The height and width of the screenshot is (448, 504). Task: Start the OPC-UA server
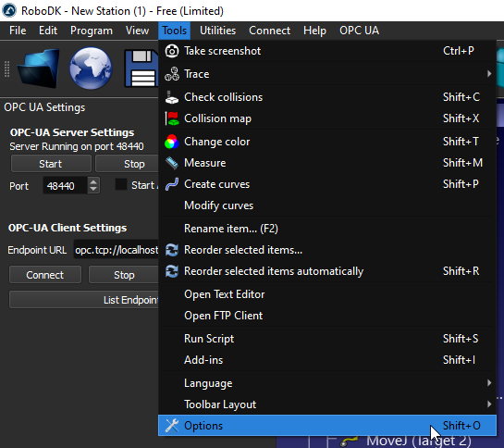pos(51,164)
